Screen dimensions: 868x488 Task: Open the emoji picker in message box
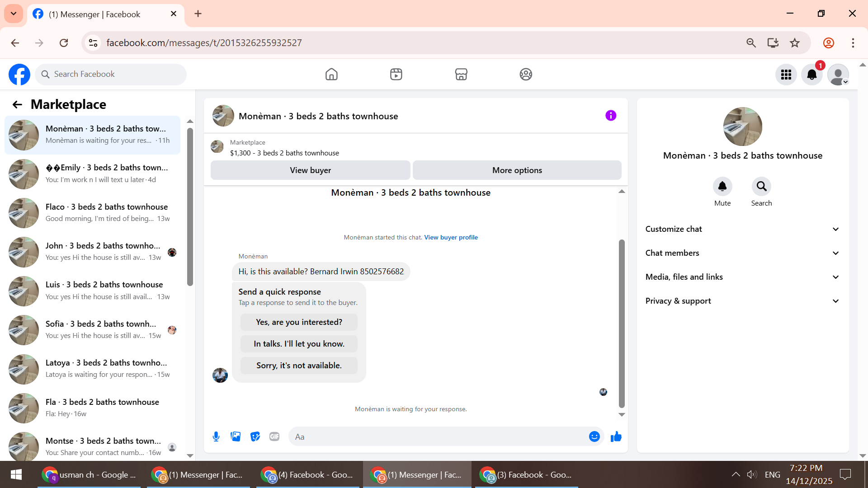(594, 436)
